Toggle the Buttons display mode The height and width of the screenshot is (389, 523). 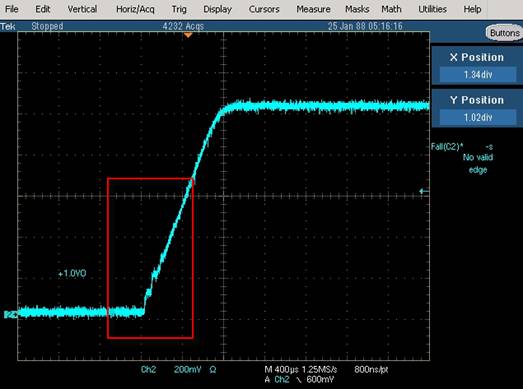coord(504,33)
